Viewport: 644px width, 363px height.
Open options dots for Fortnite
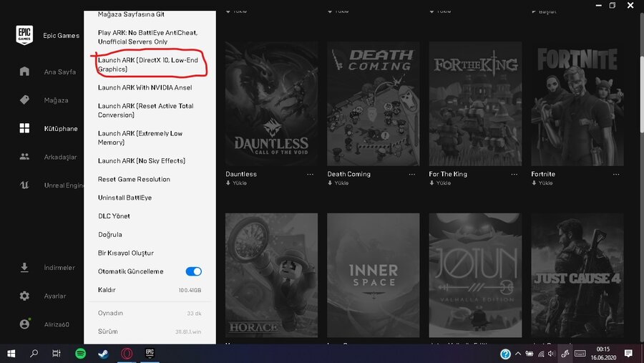pyautogui.click(x=616, y=174)
